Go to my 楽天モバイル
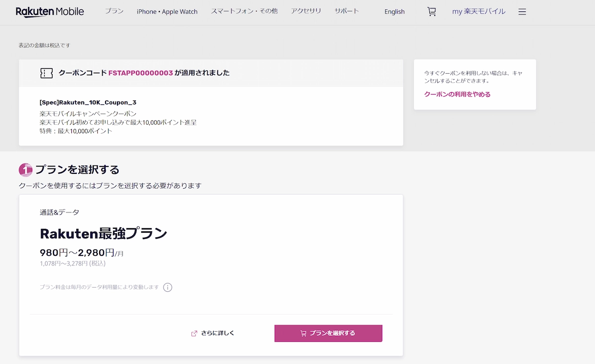 [479, 11]
